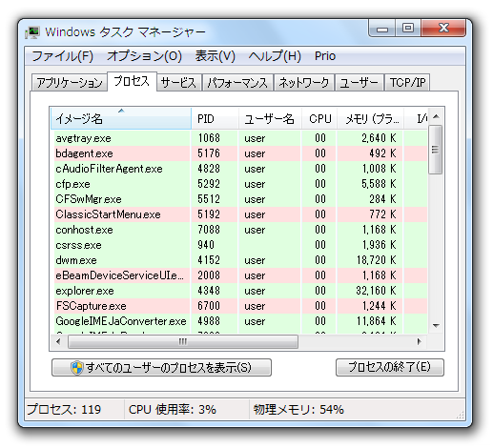Switch to the サービス tab

[179, 83]
